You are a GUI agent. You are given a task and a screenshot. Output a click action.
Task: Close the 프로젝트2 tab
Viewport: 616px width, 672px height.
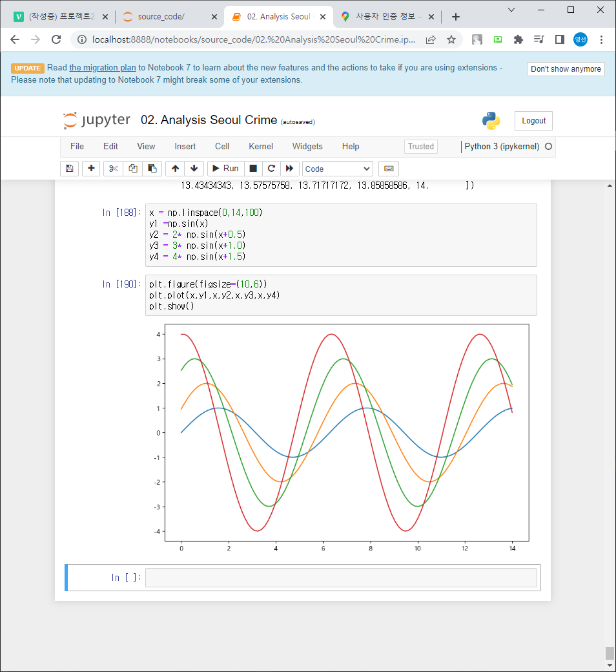point(105,17)
